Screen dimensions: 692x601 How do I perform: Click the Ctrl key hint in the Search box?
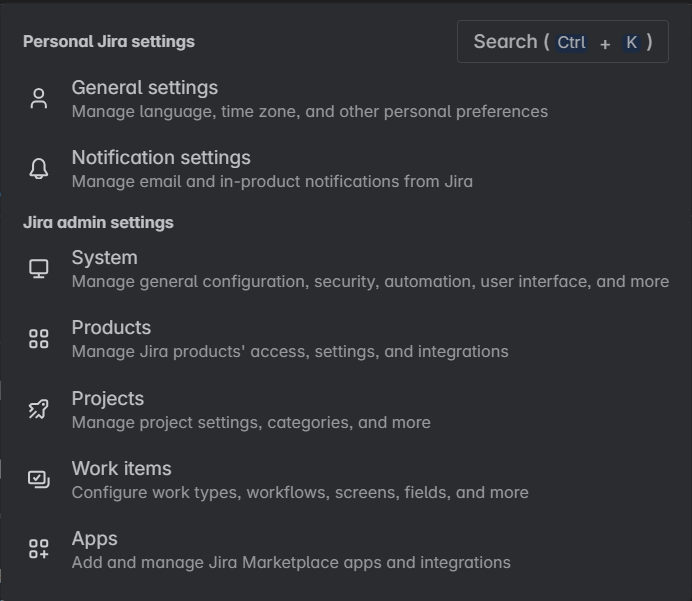click(572, 43)
